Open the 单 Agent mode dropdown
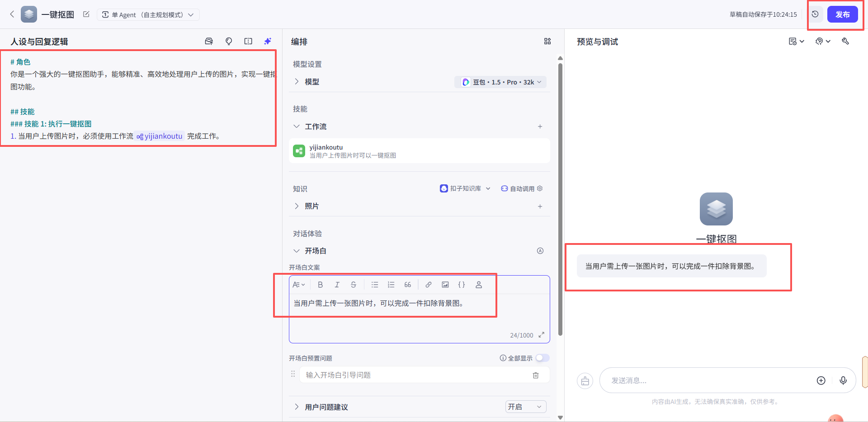Screen dimensions: 868x422 click(x=148, y=14)
